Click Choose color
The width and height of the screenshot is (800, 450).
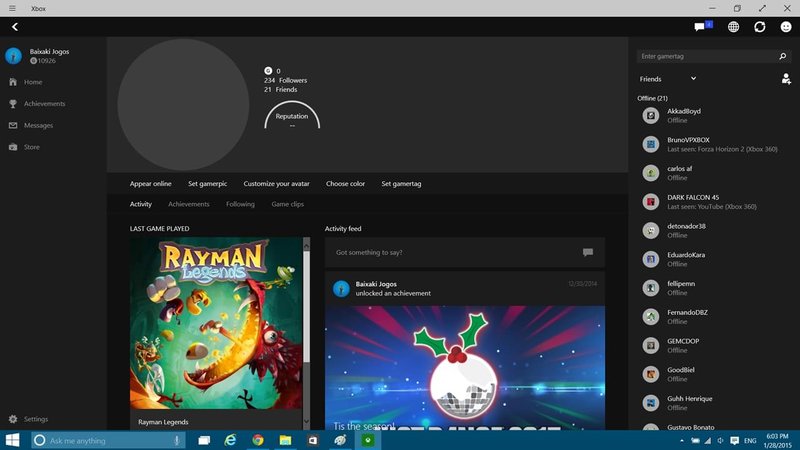[345, 184]
